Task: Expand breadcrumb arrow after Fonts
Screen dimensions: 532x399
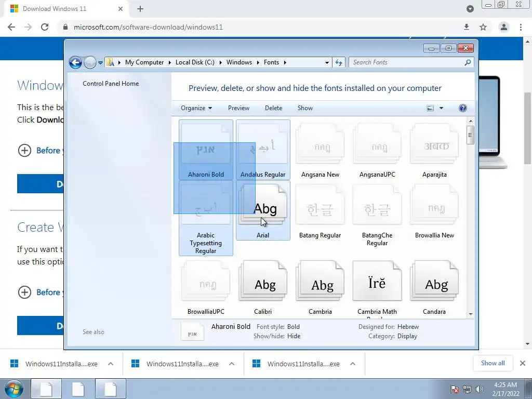Action: (x=285, y=62)
